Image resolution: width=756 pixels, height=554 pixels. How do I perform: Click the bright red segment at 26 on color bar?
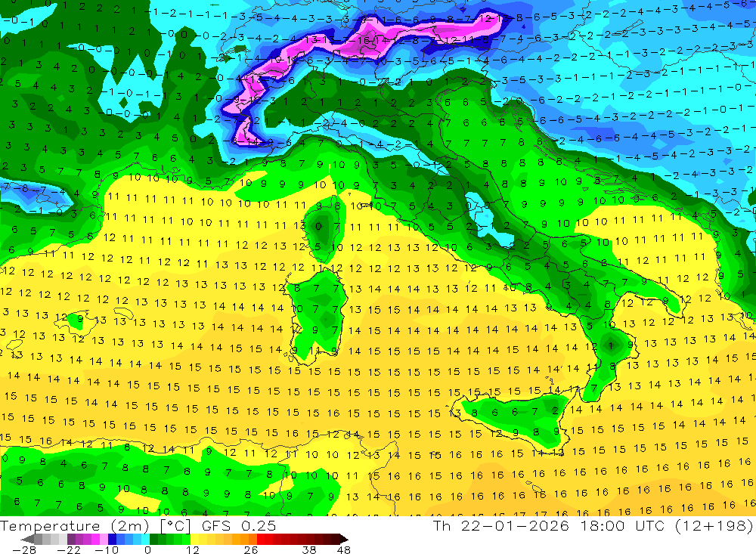point(261,539)
